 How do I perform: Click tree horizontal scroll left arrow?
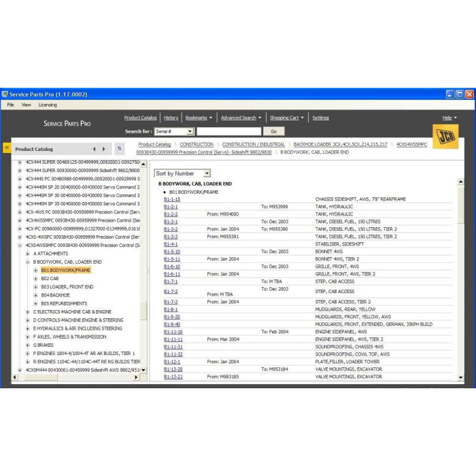coord(15,377)
